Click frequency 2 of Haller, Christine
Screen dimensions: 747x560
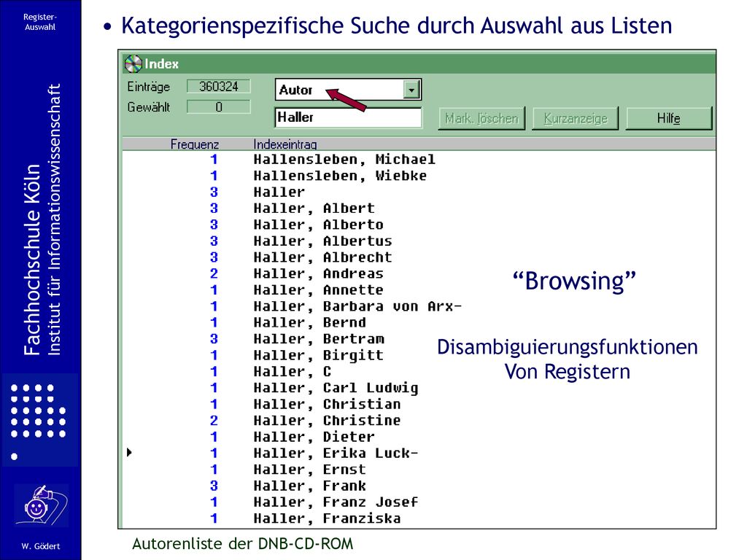click(x=214, y=421)
